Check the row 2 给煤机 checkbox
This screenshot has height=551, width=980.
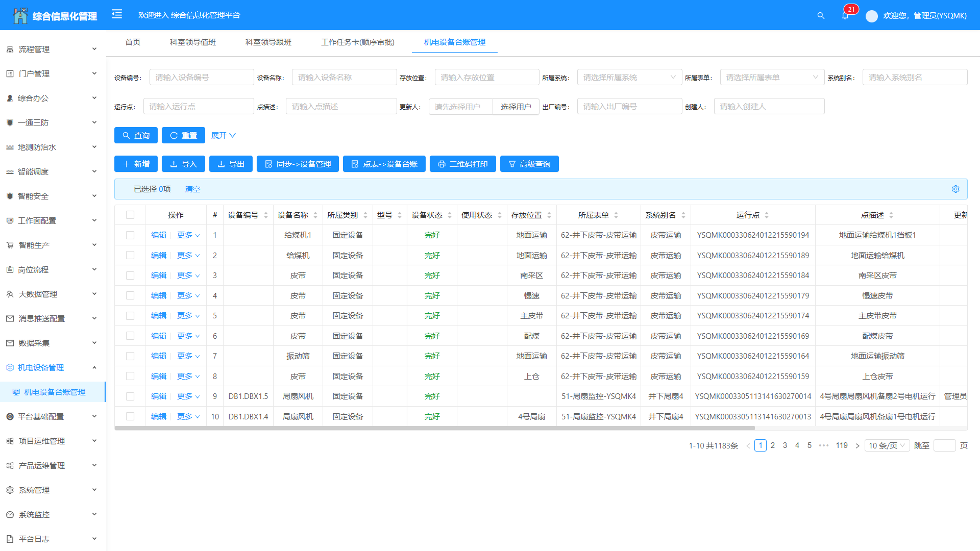click(130, 255)
